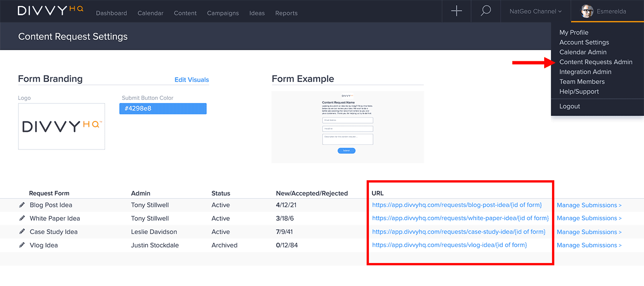Open Help/Support from user menu

click(579, 92)
